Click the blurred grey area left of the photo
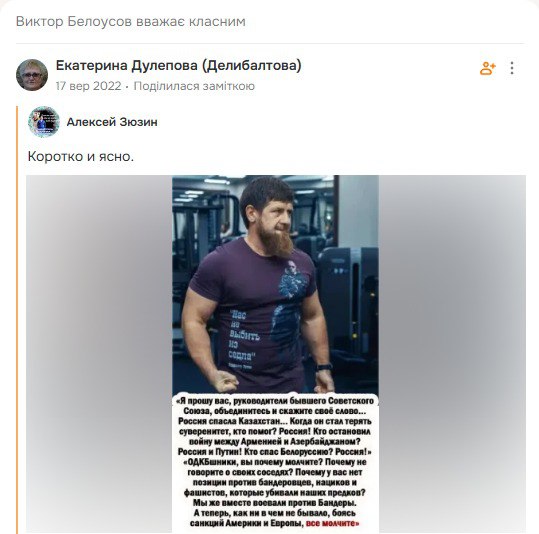Screen dimensions: 539x534 coord(99,354)
